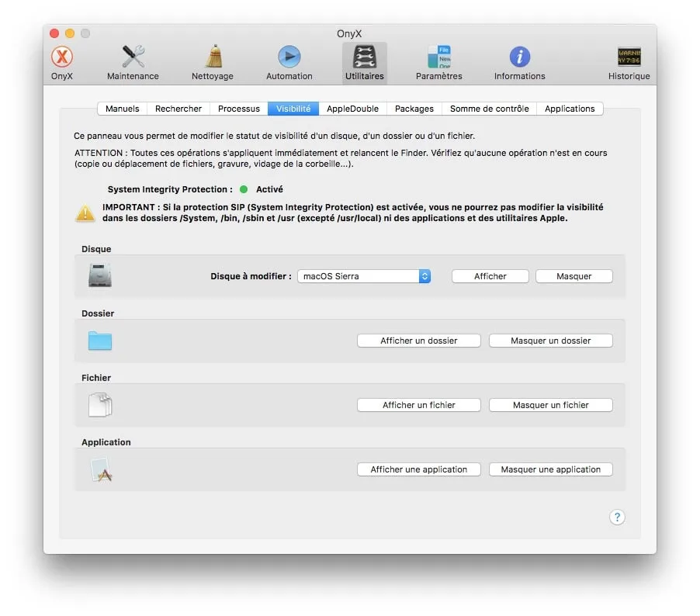This screenshot has width=700, height=616.
Task: Switch to the Manuels tab
Action: click(123, 109)
